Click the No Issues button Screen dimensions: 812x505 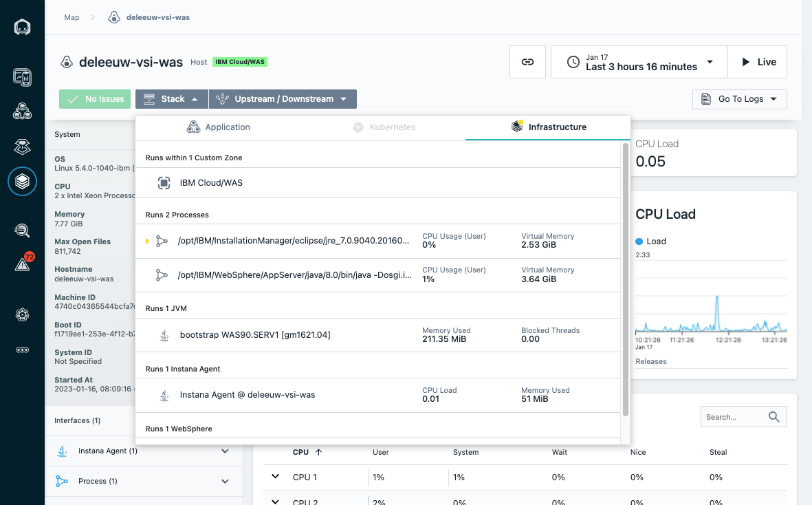(95, 99)
